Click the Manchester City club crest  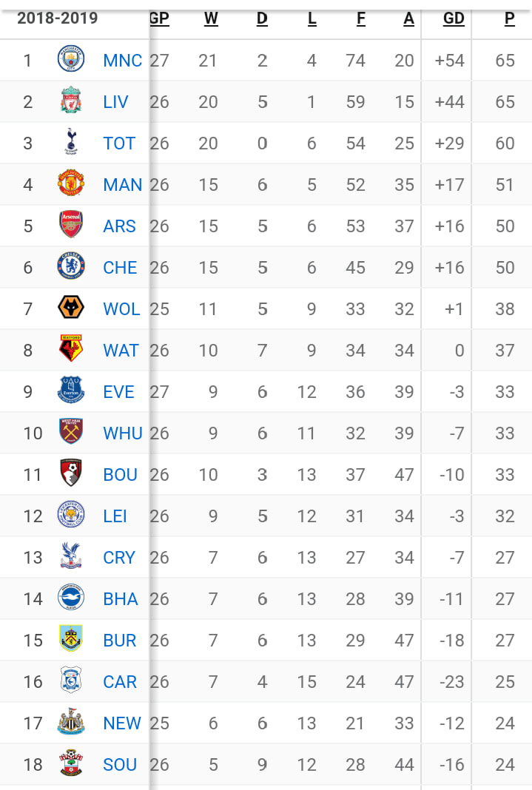(71, 59)
